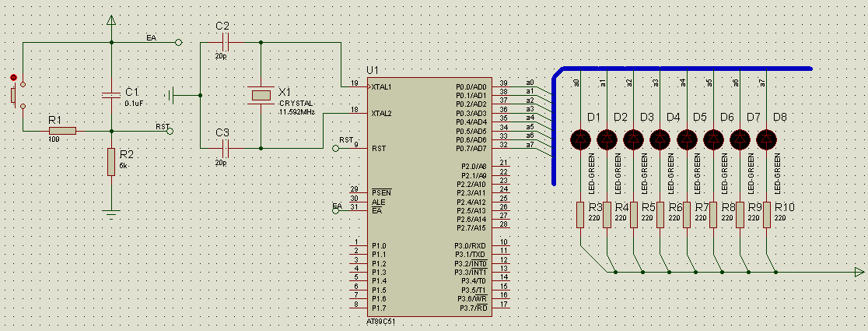Click the push button switch symbol

pos(14,94)
